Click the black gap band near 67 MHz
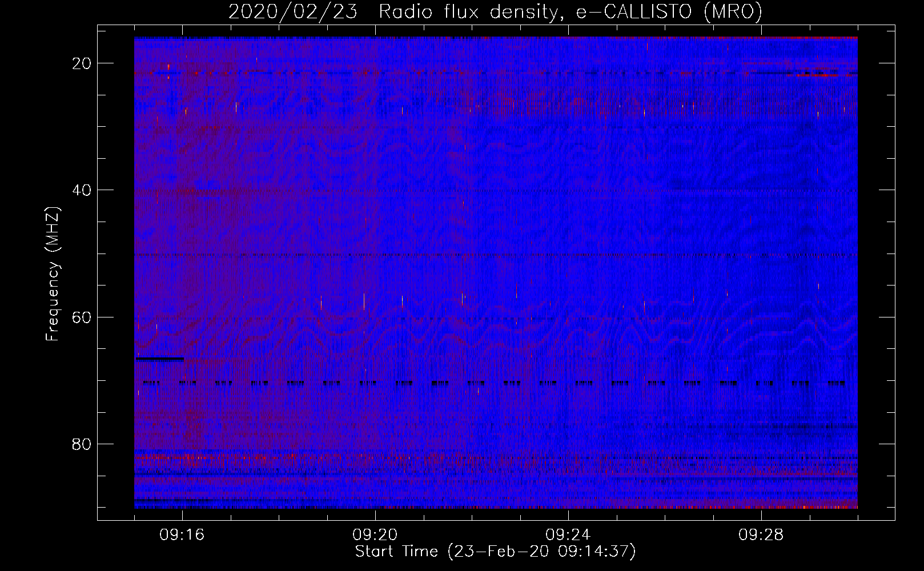924x571 pixels. point(159,359)
